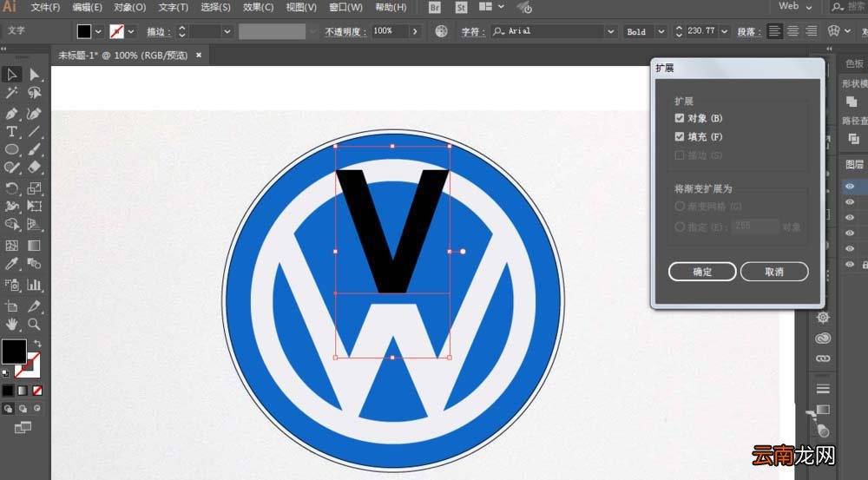Image resolution: width=868 pixels, height=480 pixels.
Task: Open the Creative Cloud Libraries panel icon
Action: point(823,339)
